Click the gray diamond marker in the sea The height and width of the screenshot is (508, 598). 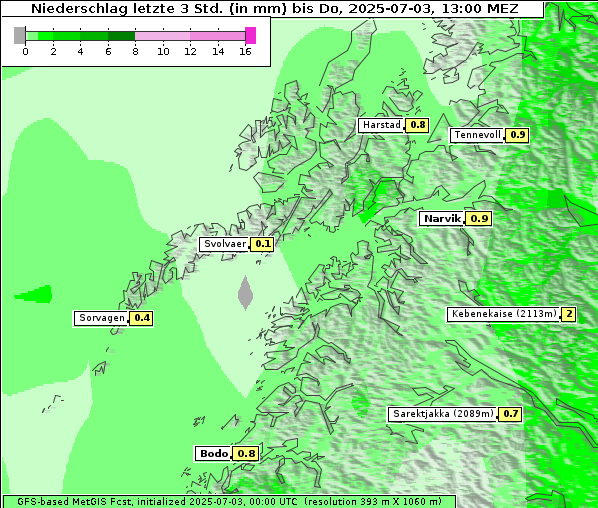point(245,293)
